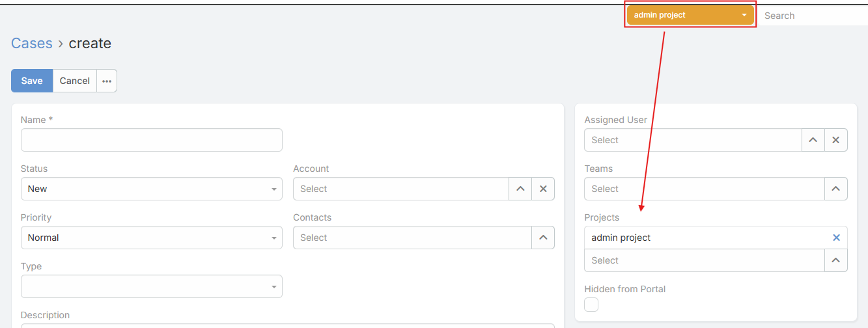Open Contacts lookup with up-arrow icon
Viewport: 868px width, 328px height.
tap(543, 238)
